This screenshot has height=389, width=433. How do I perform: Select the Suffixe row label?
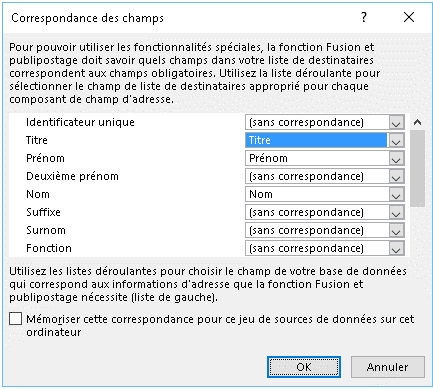[43, 212]
